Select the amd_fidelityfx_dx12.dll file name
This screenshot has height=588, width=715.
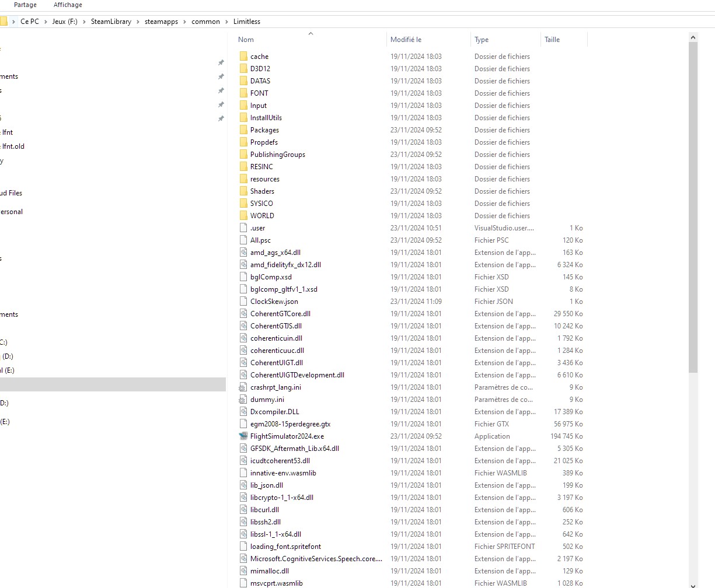click(x=285, y=265)
